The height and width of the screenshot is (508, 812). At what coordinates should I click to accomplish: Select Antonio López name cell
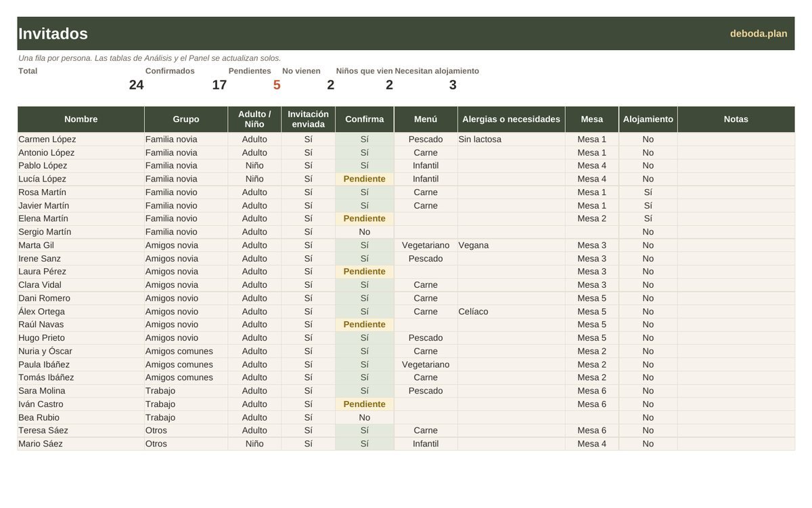click(81, 152)
